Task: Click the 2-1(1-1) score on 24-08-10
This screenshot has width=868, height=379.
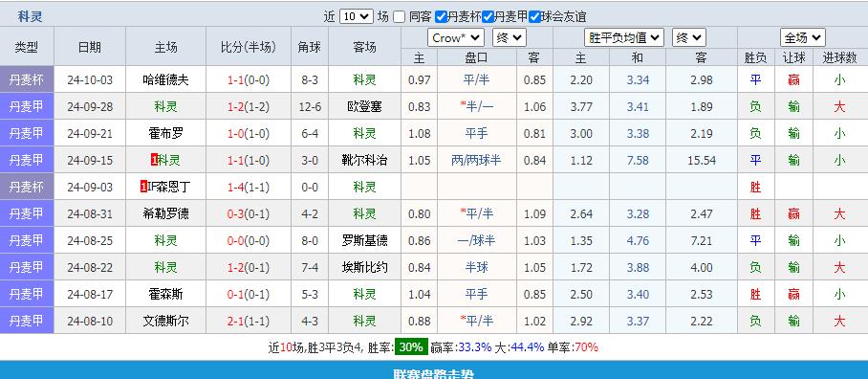Action: [248, 321]
